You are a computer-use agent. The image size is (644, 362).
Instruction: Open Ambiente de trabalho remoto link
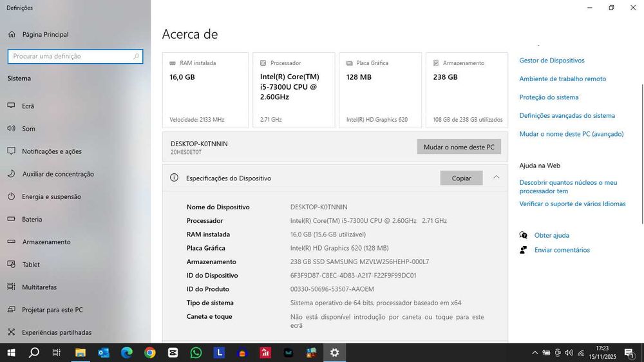coord(562,79)
